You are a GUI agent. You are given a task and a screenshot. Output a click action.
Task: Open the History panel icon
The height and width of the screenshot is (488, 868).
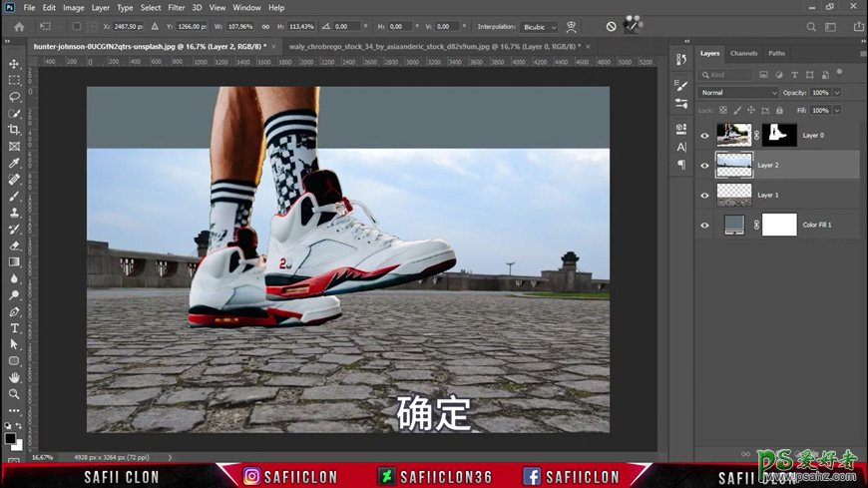(681, 59)
